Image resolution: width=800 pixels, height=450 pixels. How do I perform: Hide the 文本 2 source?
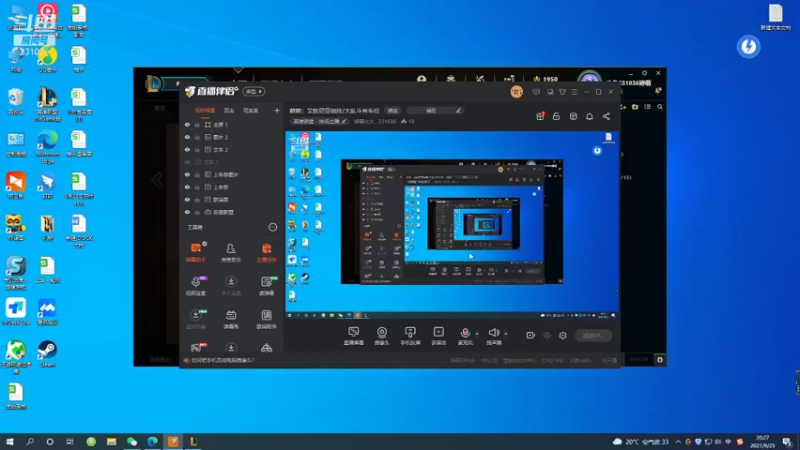coord(187,149)
